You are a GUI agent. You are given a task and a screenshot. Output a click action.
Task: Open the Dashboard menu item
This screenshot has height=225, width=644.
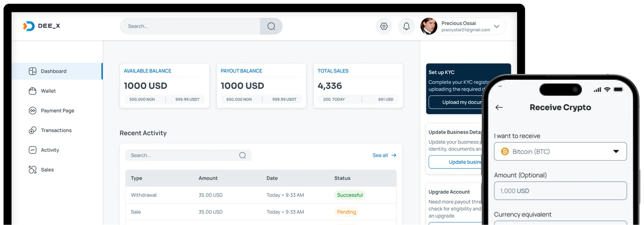(x=57, y=71)
